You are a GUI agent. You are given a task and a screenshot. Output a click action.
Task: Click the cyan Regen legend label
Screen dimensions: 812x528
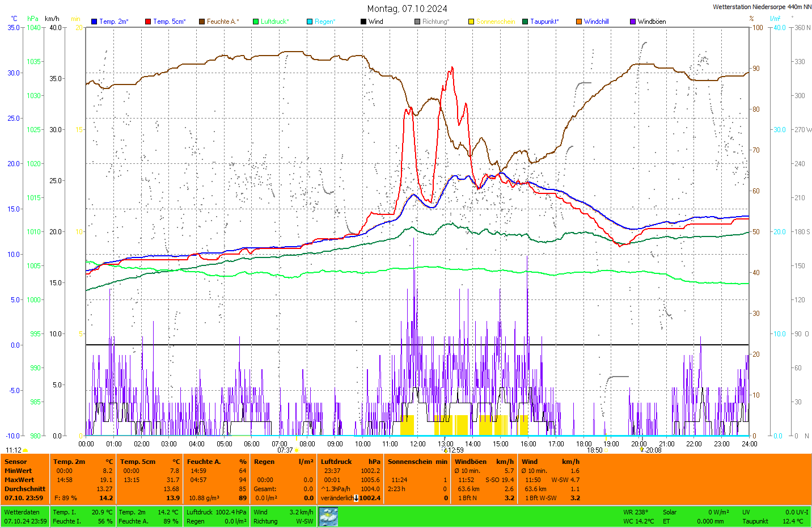click(x=325, y=22)
